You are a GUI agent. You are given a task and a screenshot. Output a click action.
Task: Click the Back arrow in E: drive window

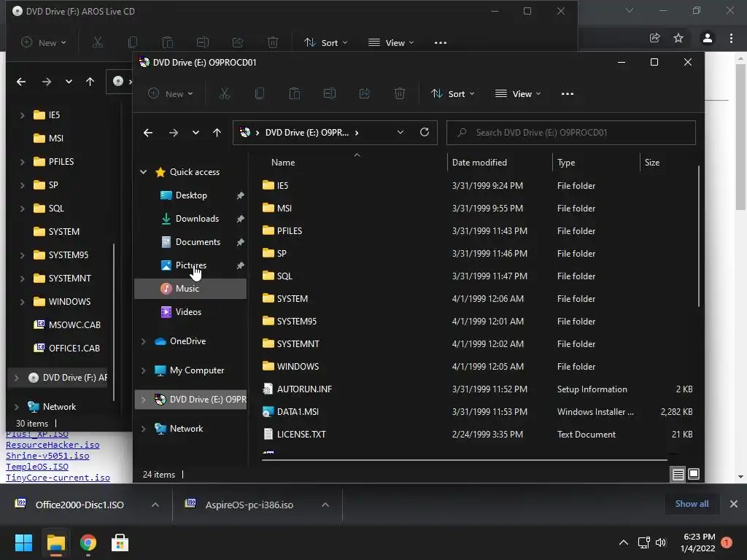click(148, 132)
